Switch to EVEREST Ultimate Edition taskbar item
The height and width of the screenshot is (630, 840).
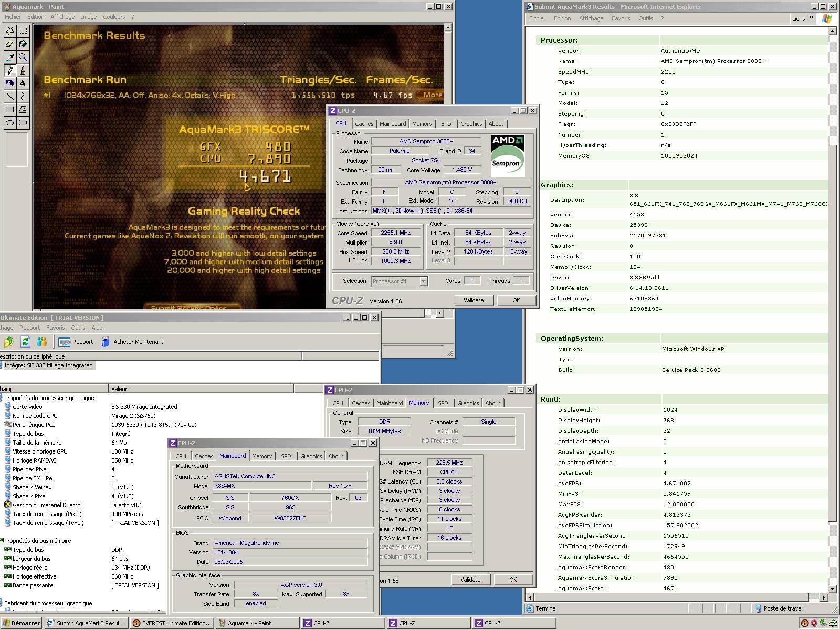172,623
